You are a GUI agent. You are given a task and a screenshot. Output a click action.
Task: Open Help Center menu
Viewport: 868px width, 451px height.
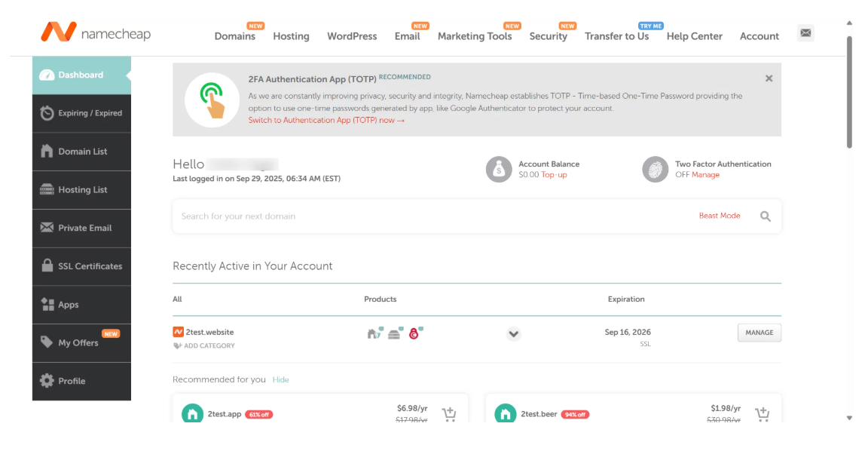pyautogui.click(x=694, y=36)
